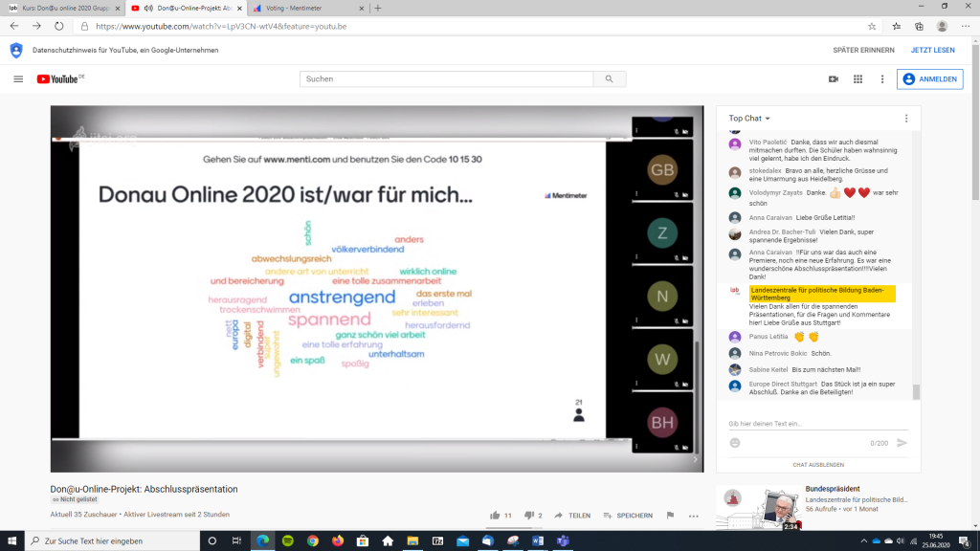Open the emoji picker in chat
Screen dimensions: 980x551
coord(735,443)
